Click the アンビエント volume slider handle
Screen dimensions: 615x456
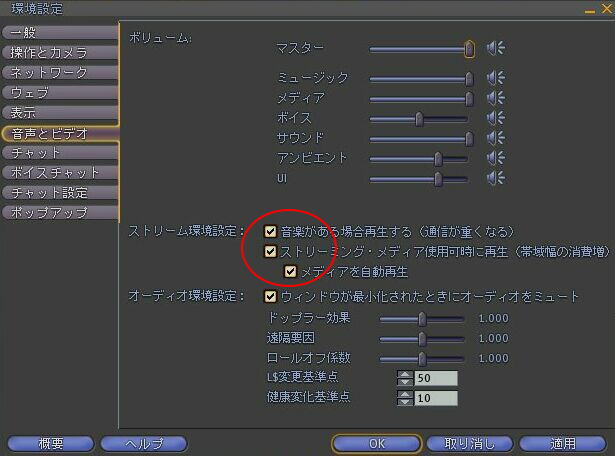coord(438,159)
